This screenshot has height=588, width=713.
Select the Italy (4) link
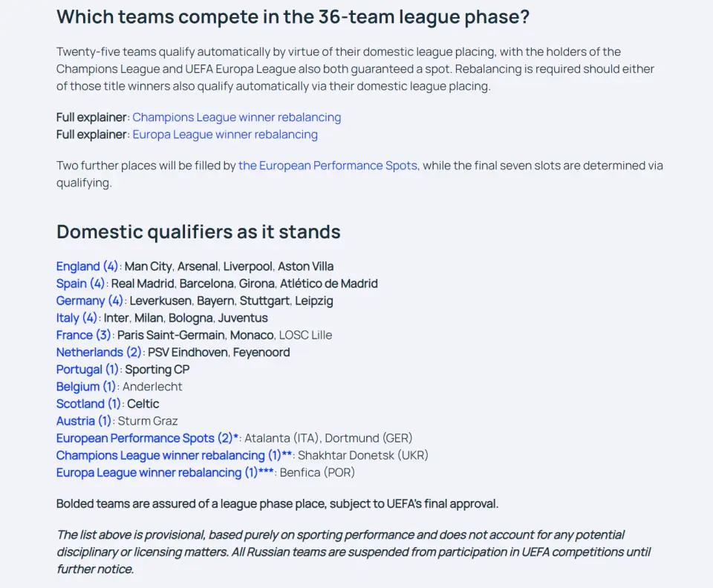point(76,318)
